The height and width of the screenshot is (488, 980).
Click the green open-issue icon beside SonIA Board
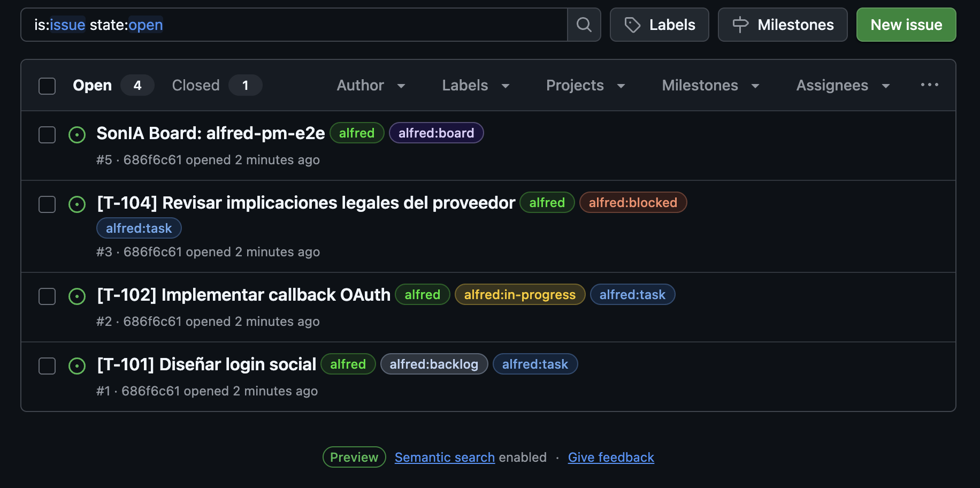[77, 135]
